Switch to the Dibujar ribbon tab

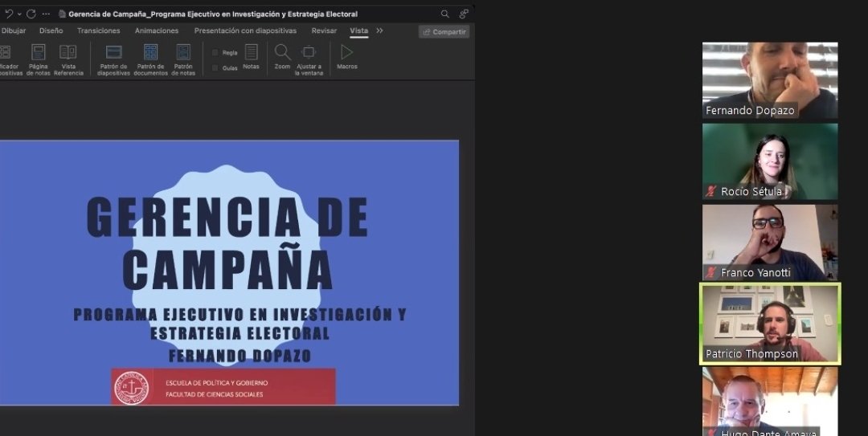[14, 31]
